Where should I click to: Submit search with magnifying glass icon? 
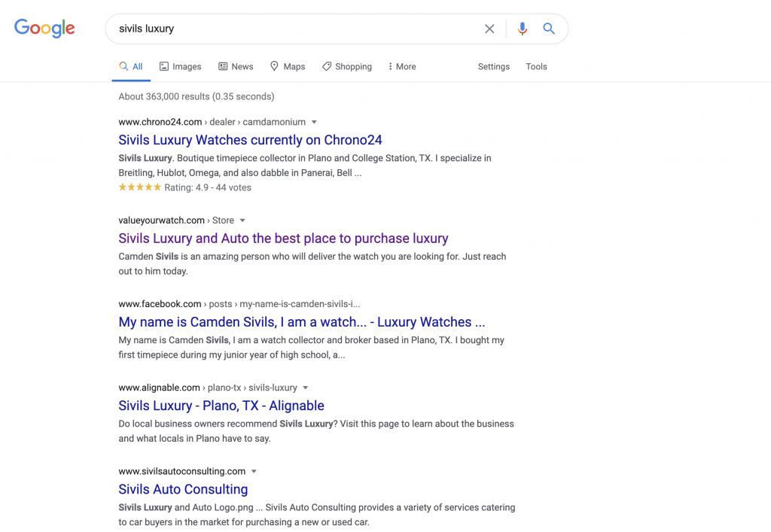pyautogui.click(x=549, y=29)
